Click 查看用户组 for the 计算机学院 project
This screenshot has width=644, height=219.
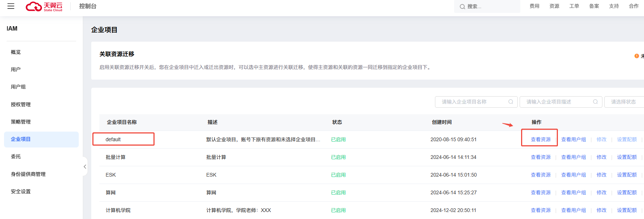(573, 210)
